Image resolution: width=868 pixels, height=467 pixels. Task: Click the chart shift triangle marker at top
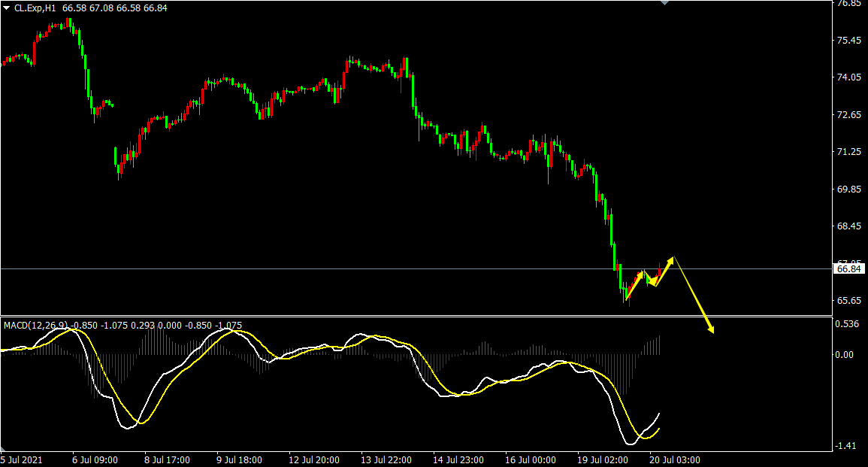tap(665, 3)
